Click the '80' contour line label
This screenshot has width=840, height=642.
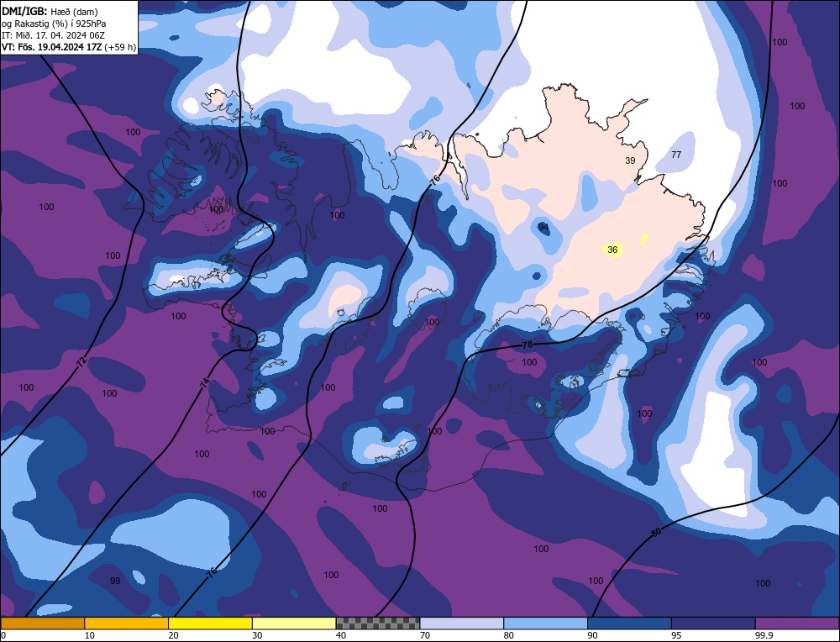pos(657,532)
